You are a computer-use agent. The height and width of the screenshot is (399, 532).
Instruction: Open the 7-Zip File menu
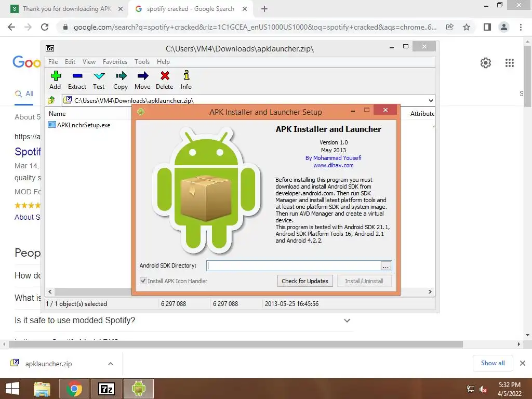point(53,62)
